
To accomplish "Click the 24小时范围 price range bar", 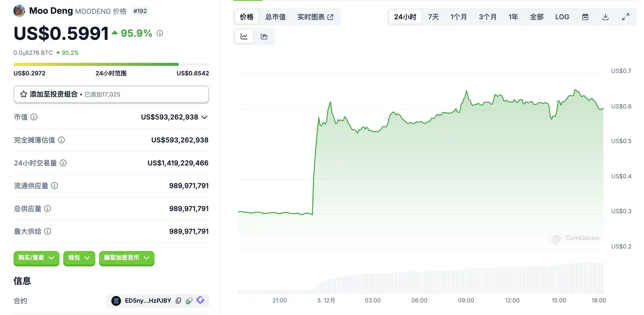I will tap(111, 64).
